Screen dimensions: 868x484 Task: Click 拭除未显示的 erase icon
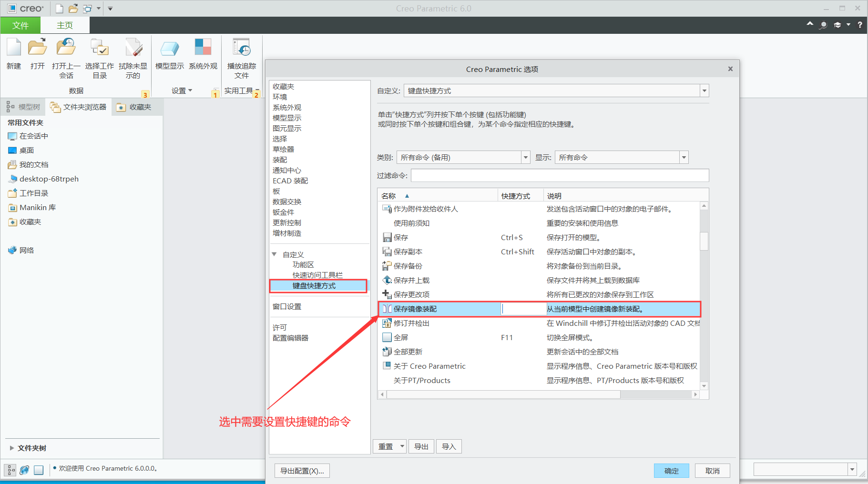[133, 48]
